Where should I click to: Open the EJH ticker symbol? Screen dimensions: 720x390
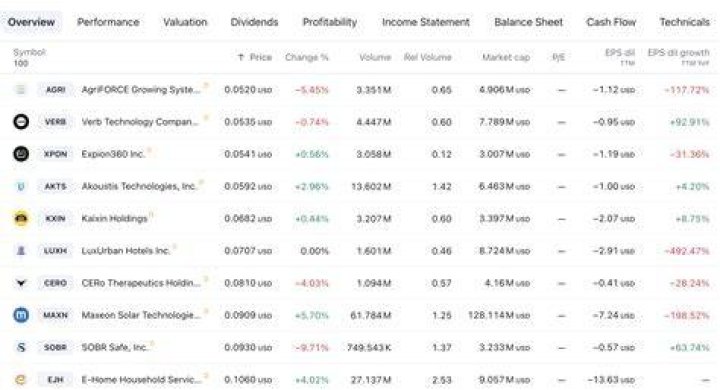55,379
